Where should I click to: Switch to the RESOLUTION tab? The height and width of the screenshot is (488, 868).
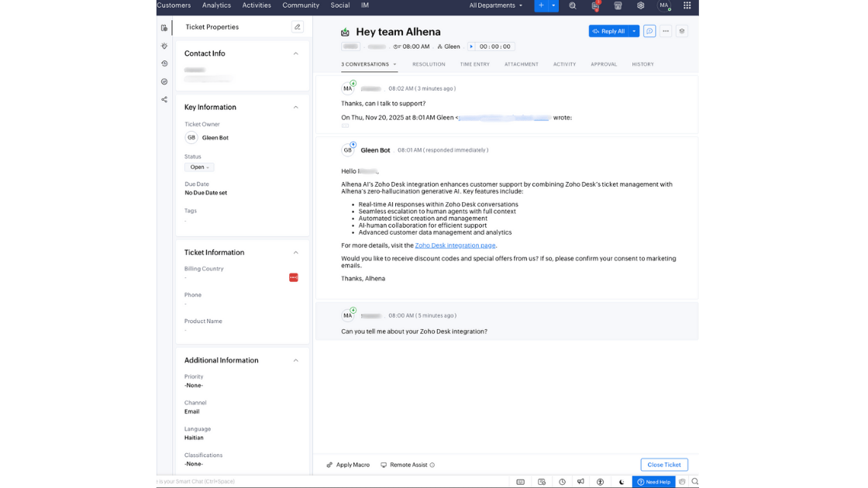point(429,64)
